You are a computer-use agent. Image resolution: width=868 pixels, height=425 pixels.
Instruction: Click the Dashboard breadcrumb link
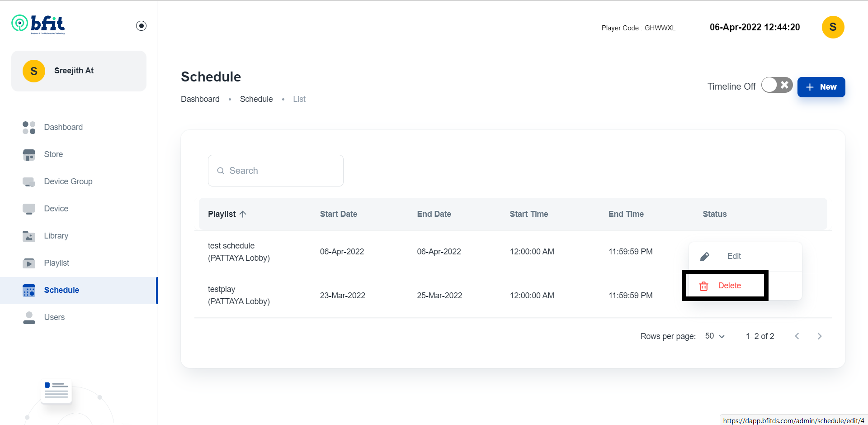tap(200, 99)
